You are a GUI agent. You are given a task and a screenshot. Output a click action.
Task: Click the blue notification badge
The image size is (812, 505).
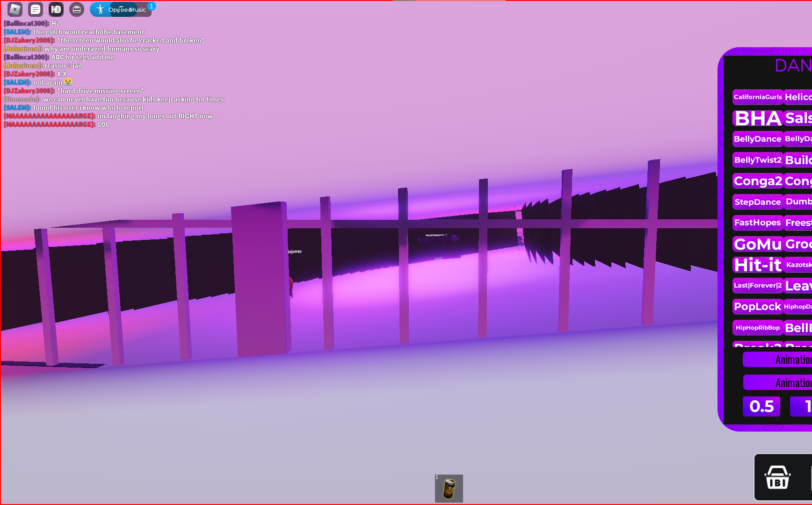coord(152,6)
